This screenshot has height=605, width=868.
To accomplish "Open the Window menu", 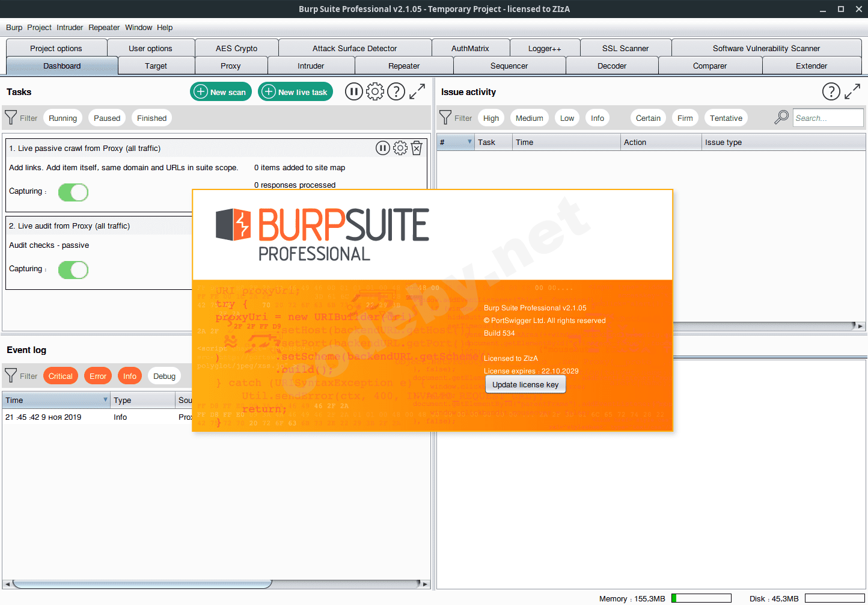I will coord(138,27).
